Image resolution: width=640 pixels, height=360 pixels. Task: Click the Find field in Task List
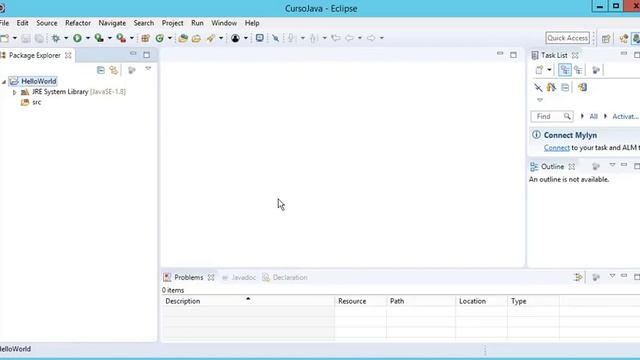click(x=552, y=116)
